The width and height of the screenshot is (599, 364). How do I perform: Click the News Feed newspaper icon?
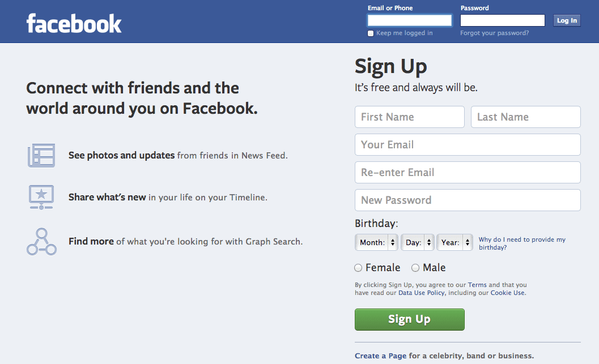pyautogui.click(x=41, y=155)
